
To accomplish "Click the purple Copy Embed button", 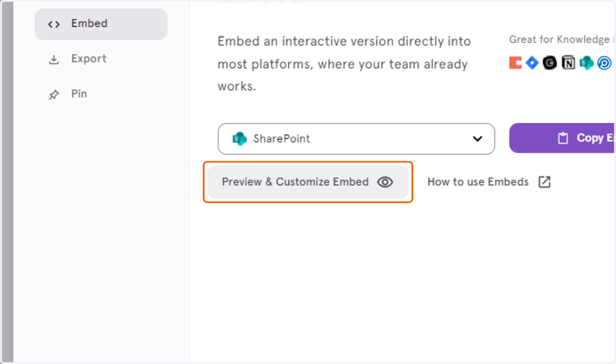I will [x=562, y=138].
